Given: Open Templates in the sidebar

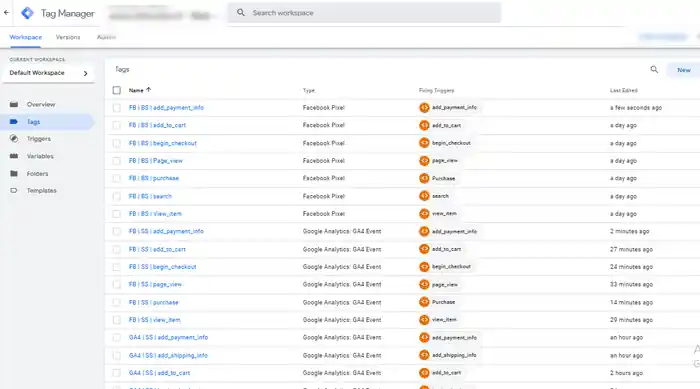Looking at the screenshot, I should click(42, 190).
